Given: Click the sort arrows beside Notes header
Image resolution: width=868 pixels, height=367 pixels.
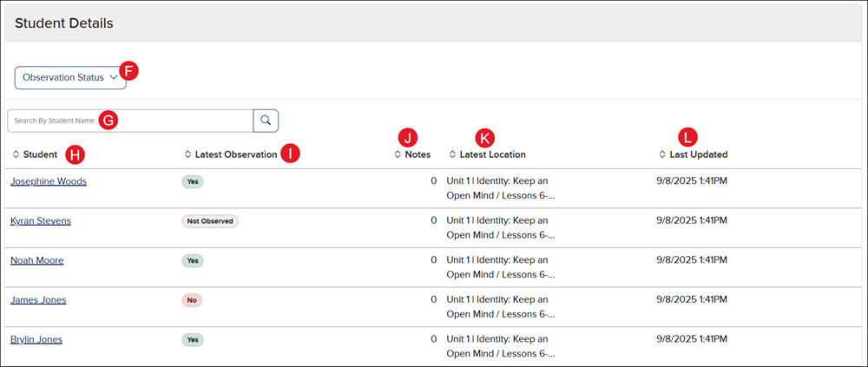Looking at the screenshot, I should (398, 154).
